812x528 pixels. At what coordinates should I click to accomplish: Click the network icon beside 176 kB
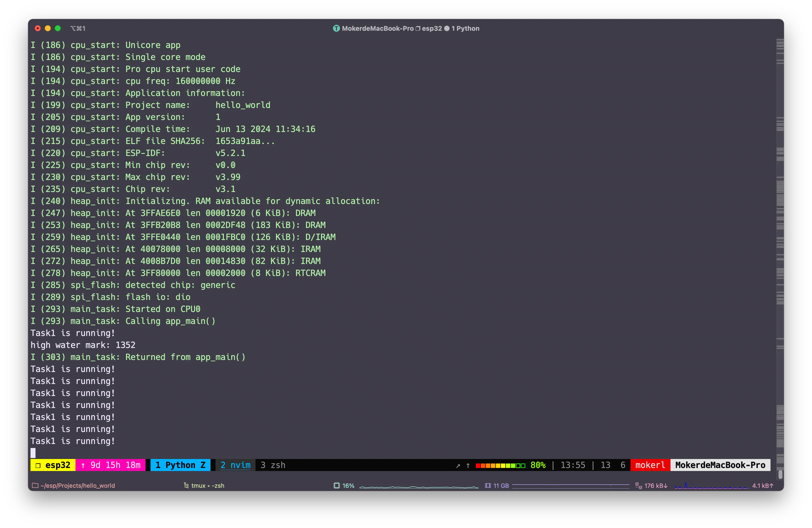(638, 485)
